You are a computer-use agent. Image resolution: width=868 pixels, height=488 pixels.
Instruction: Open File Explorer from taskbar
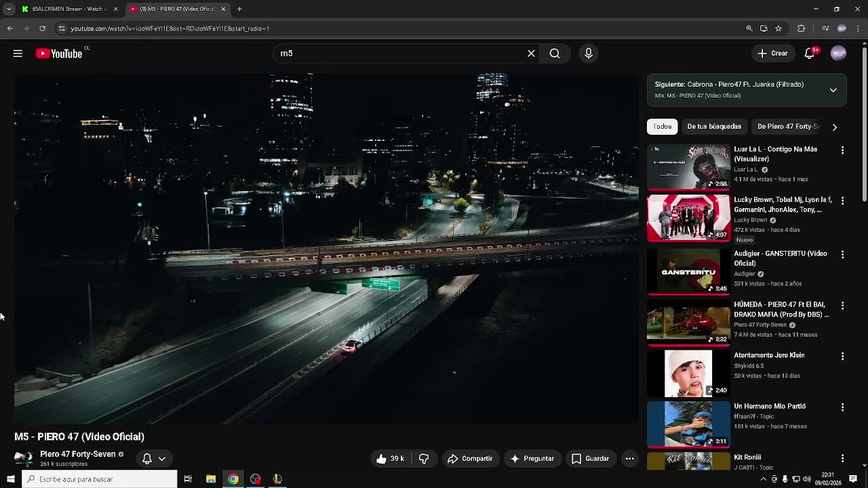[x=211, y=479]
